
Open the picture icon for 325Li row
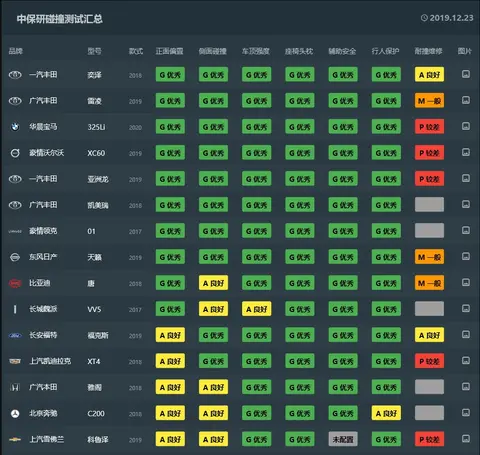(x=466, y=126)
